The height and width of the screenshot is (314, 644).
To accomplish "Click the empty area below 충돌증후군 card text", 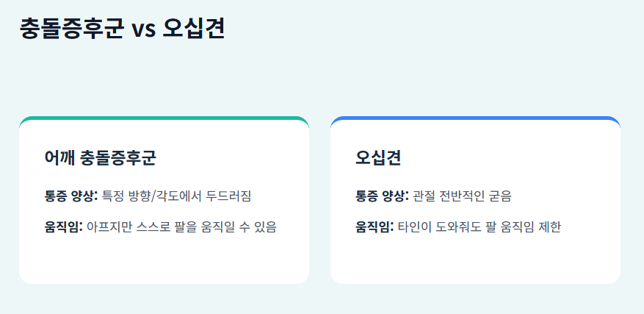I will click(164, 260).
